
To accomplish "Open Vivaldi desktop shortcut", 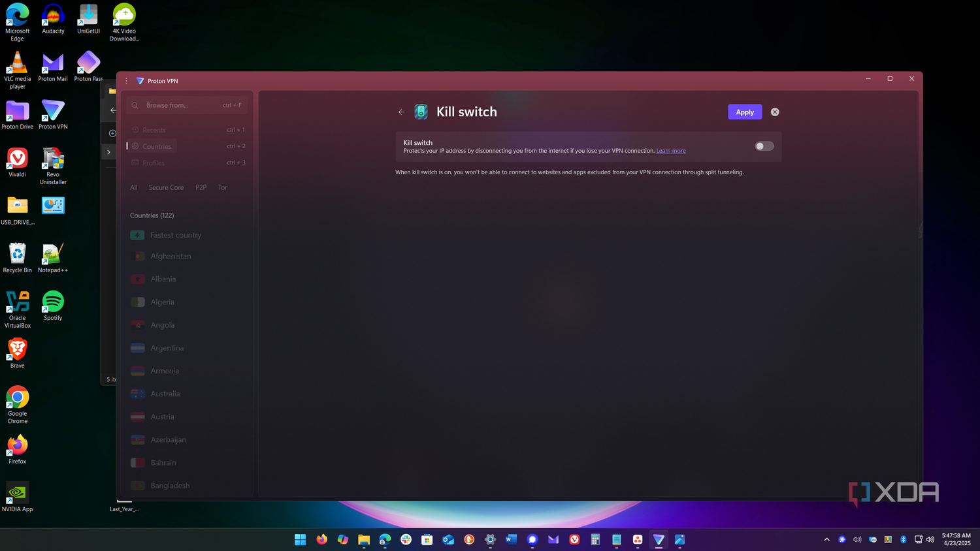I will 18,162.
